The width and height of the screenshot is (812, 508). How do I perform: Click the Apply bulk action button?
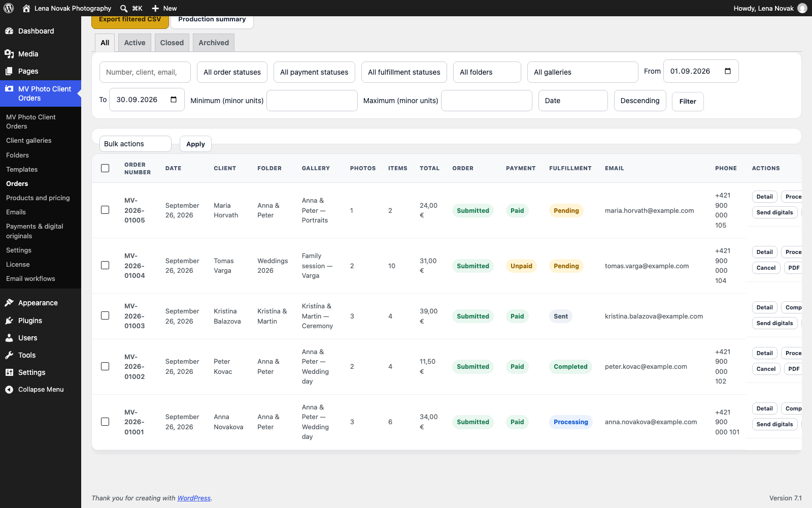tap(195, 144)
